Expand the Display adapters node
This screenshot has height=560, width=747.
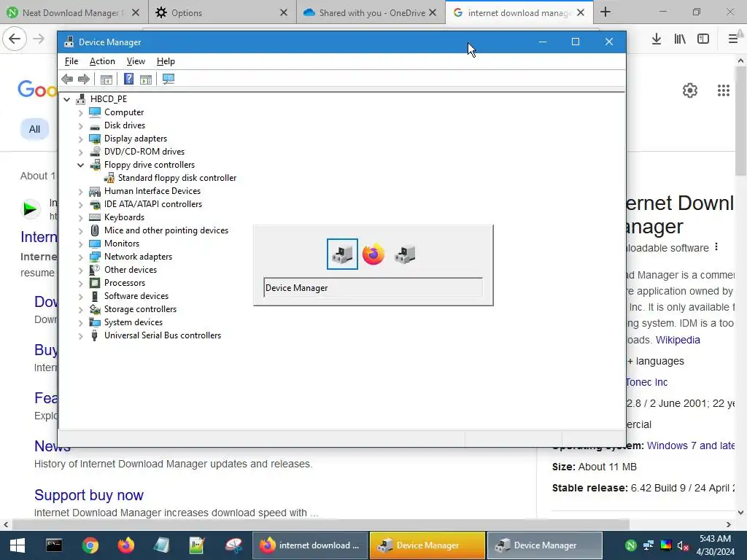pyautogui.click(x=80, y=139)
